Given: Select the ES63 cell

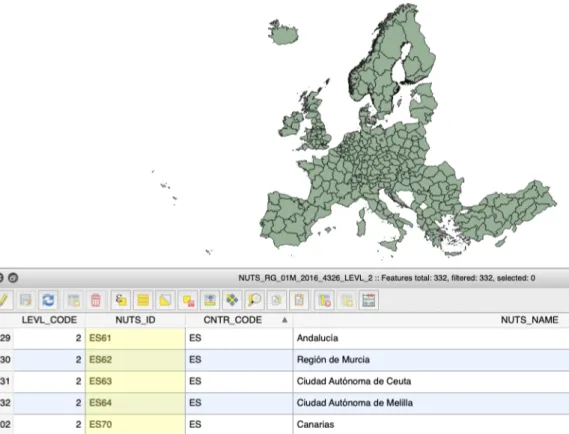Looking at the screenshot, I should [135, 381].
